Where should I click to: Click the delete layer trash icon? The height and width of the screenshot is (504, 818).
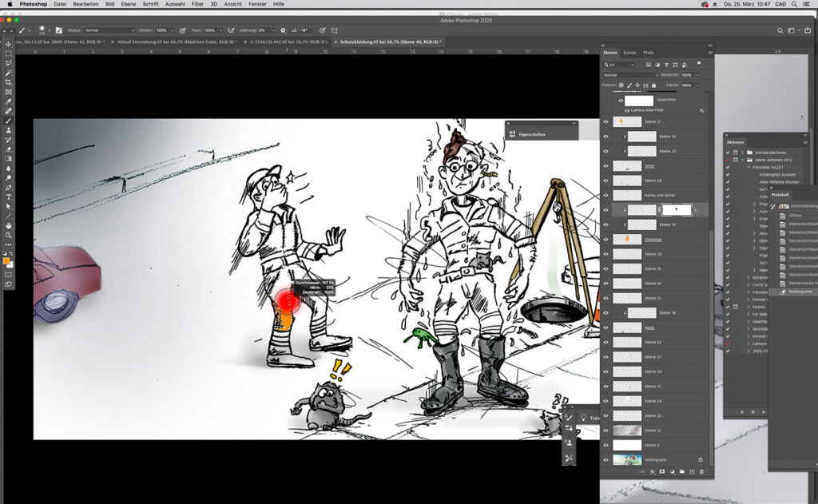pyautogui.click(x=701, y=472)
